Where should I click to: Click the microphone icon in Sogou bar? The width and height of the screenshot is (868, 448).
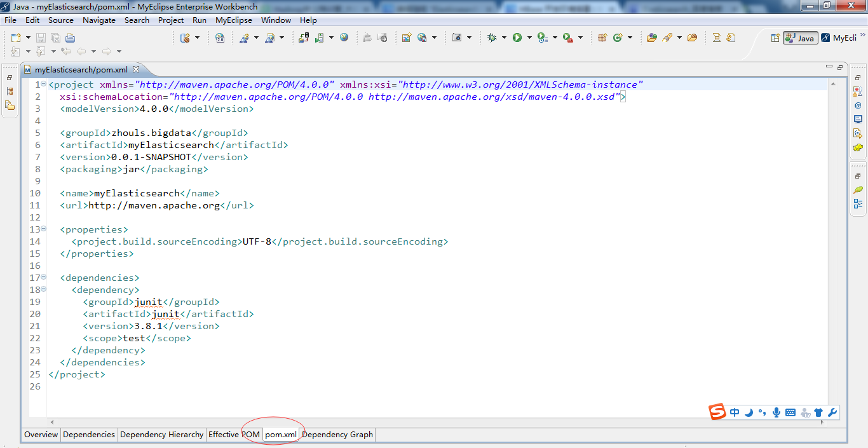[x=776, y=412]
